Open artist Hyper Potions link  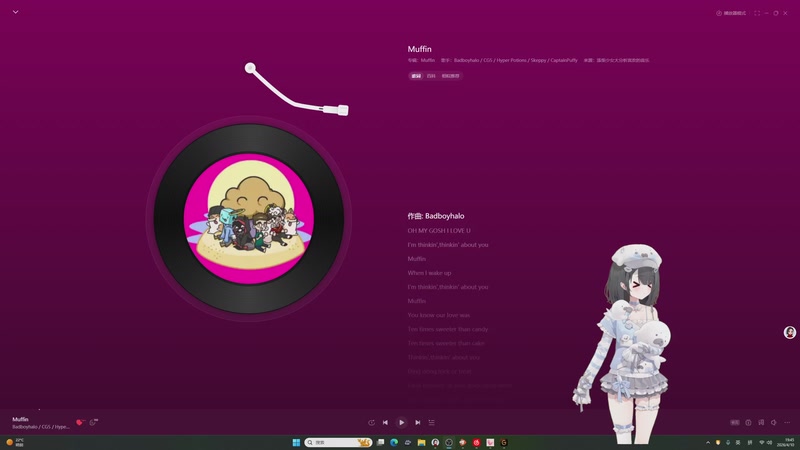click(x=512, y=60)
